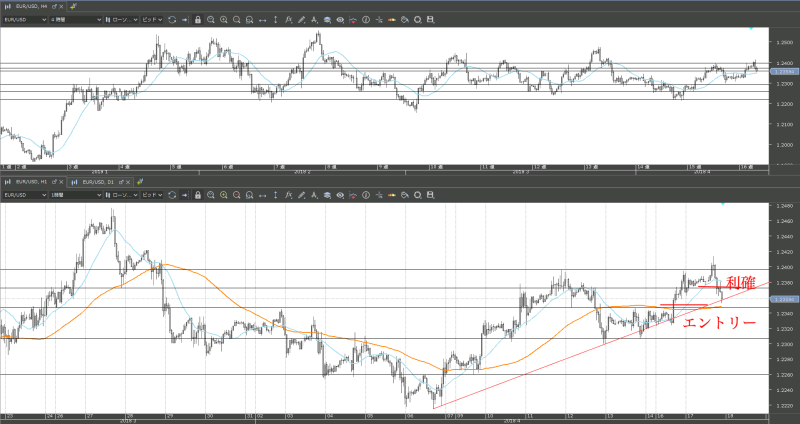Image resolution: width=800 pixels, height=424 pixels.
Task: Click the fourth magnifier icon on lower H1 toolbar
Action: (249, 195)
